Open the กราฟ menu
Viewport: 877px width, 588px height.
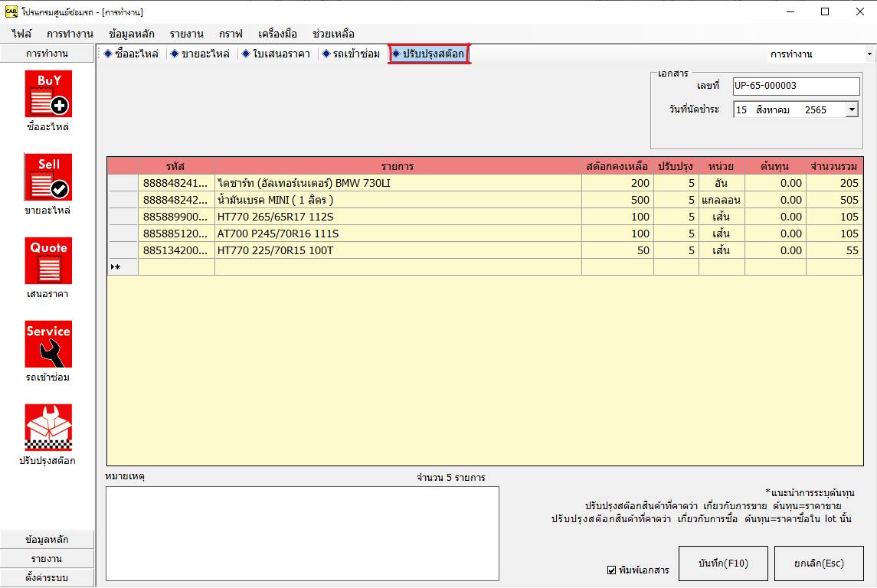[231, 34]
